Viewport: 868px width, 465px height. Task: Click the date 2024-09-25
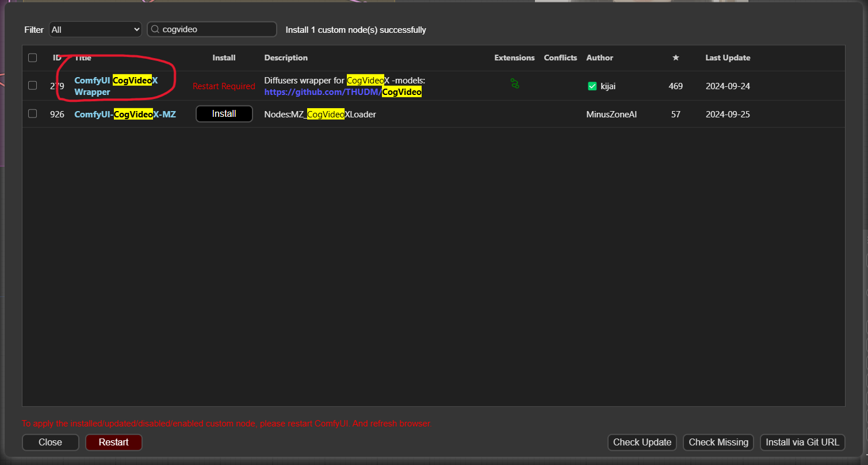728,115
